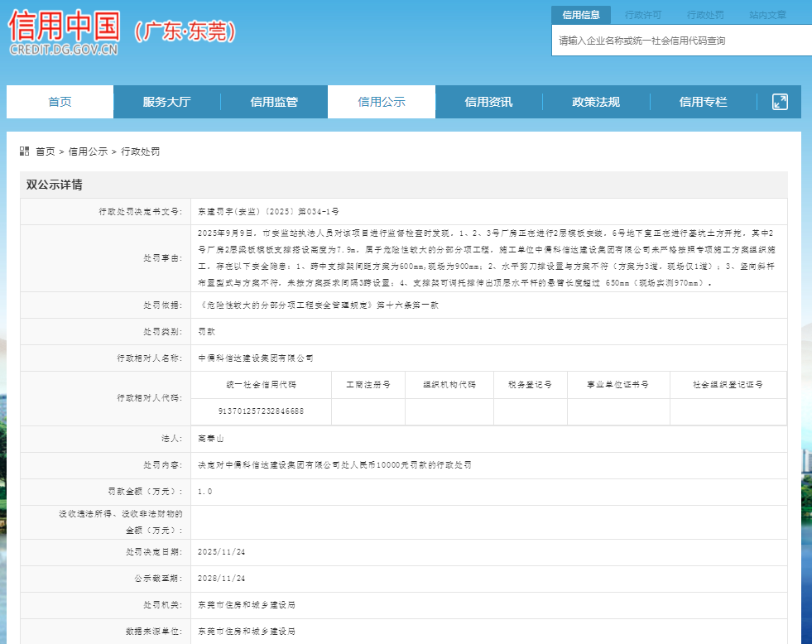The image size is (812, 644).
Task: Switch to the 行政许可 search tab
Action: point(642,15)
